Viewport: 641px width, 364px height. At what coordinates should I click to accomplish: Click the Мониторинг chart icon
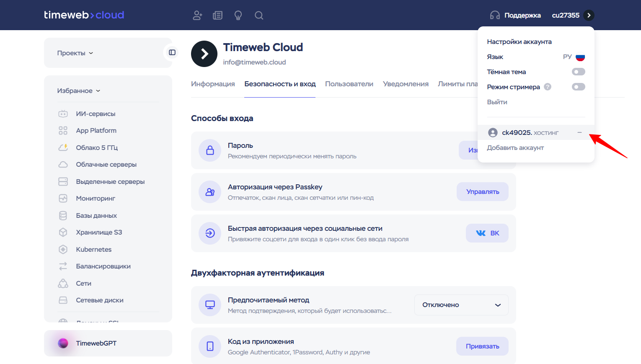pyautogui.click(x=63, y=199)
